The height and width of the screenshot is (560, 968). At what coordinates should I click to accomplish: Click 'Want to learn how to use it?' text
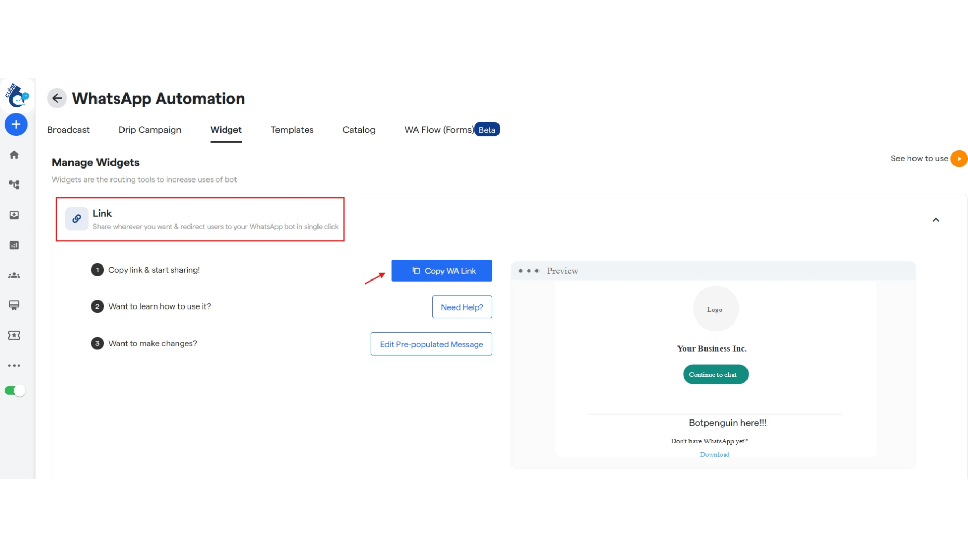click(x=160, y=306)
